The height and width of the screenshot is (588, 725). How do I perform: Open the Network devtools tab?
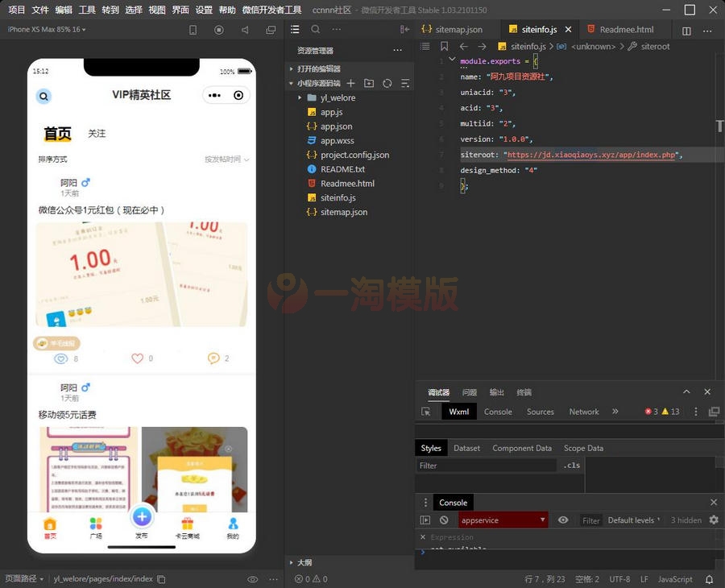point(584,412)
